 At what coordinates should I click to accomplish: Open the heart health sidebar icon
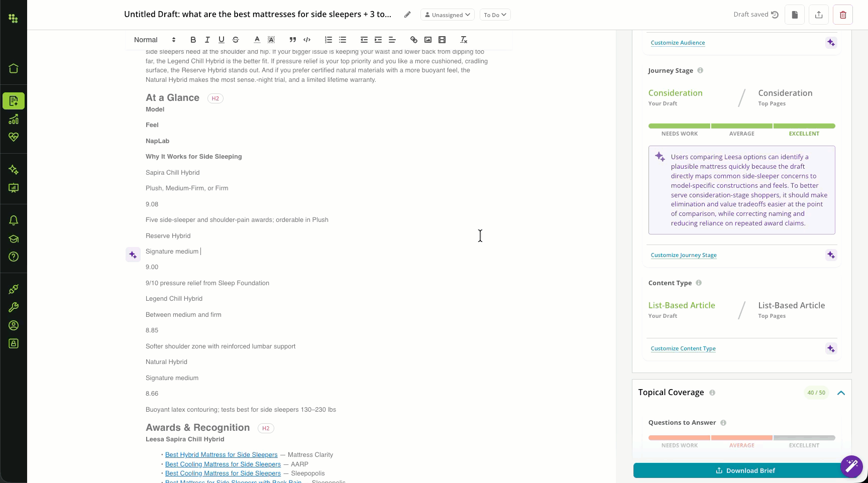pos(14,137)
